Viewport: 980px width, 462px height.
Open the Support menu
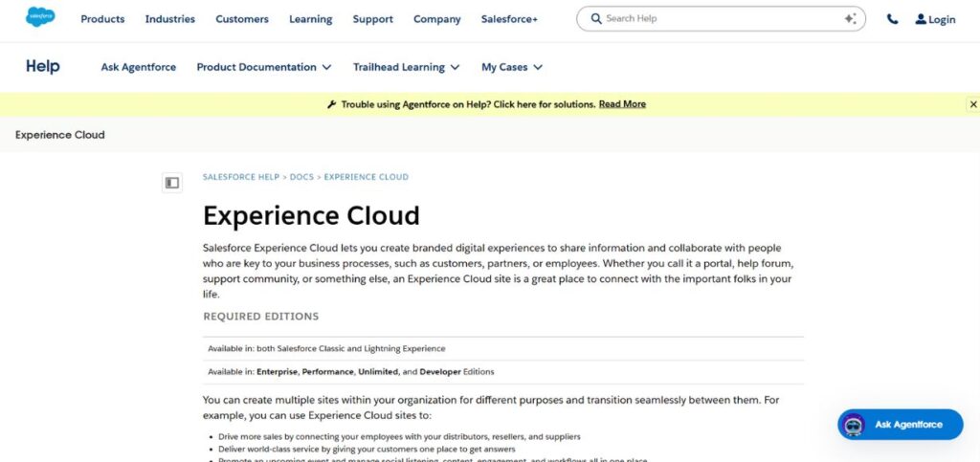pyautogui.click(x=372, y=19)
